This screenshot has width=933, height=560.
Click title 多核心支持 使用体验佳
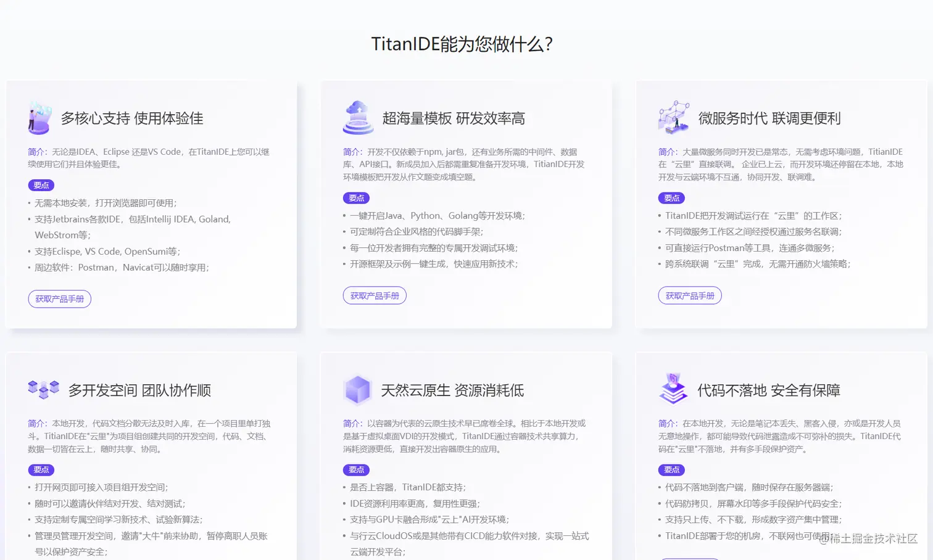point(132,118)
